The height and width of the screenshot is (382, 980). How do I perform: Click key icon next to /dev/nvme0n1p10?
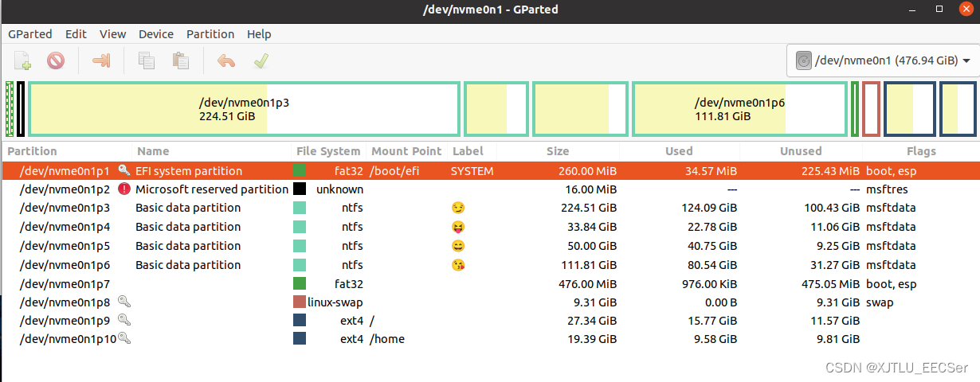tap(123, 339)
